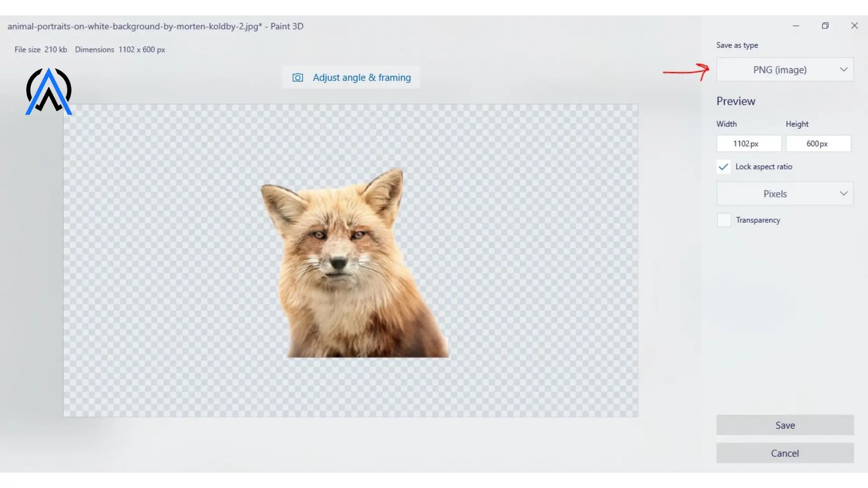Screen dimensions: 868x488
Task: Click the chevron on the Pixels selector
Action: tap(844, 193)
